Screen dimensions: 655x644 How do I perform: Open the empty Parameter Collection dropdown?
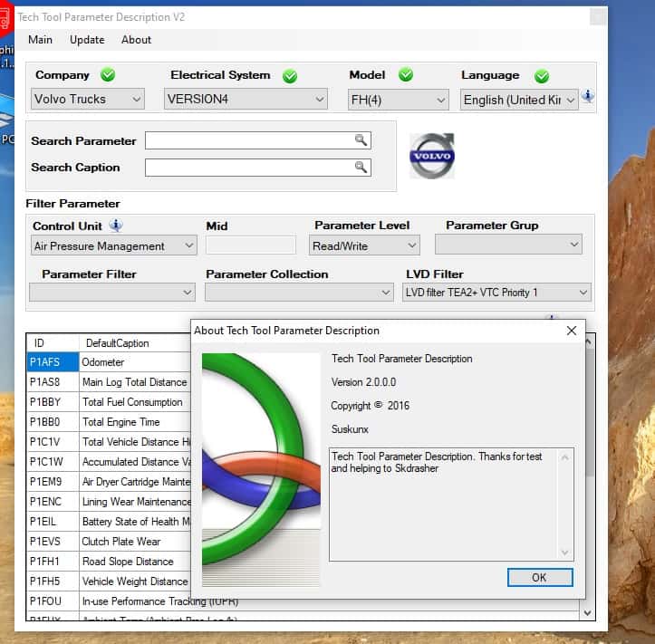click(299, 292)
